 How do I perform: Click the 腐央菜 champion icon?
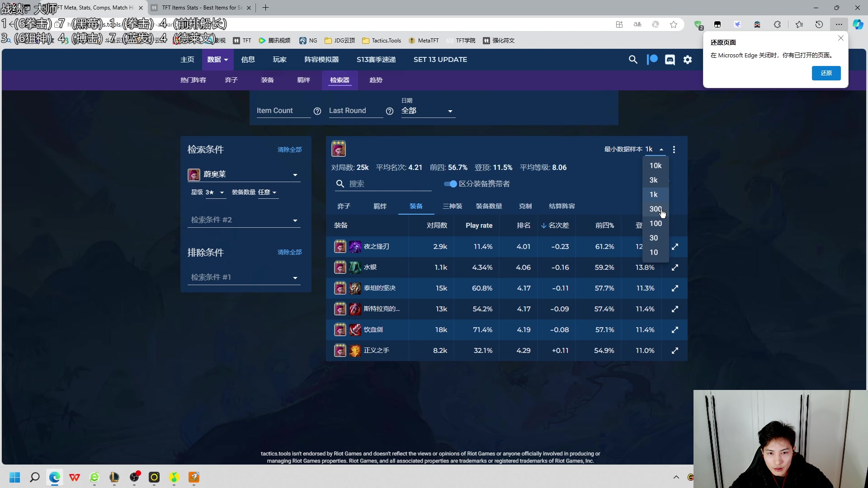click(x=194, y=174)
